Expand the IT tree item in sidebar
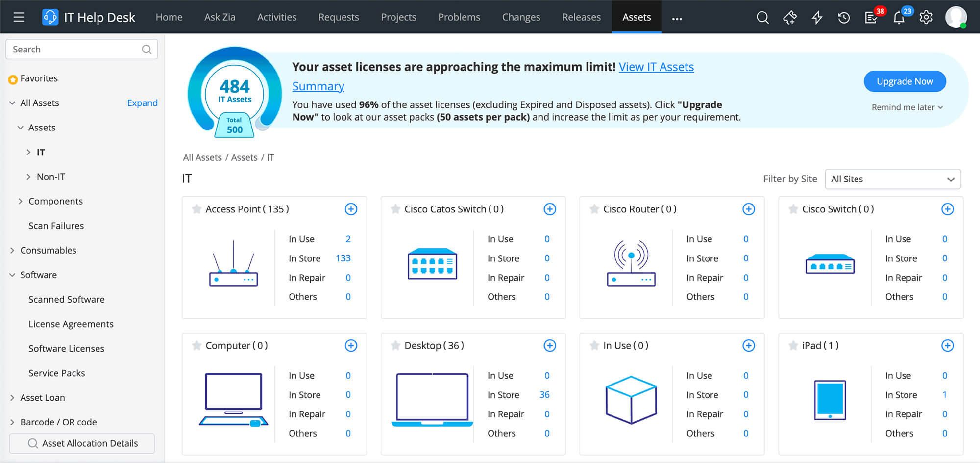Image resolution: width=980 pixels, height=463 pixels. (x=29, y=152)
